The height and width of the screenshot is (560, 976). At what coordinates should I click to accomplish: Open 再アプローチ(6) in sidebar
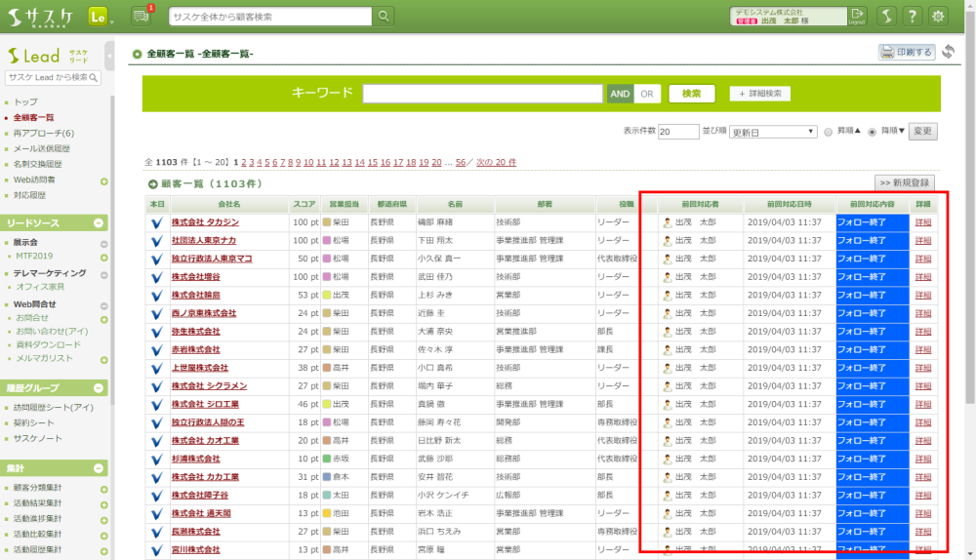coord(44,133)
